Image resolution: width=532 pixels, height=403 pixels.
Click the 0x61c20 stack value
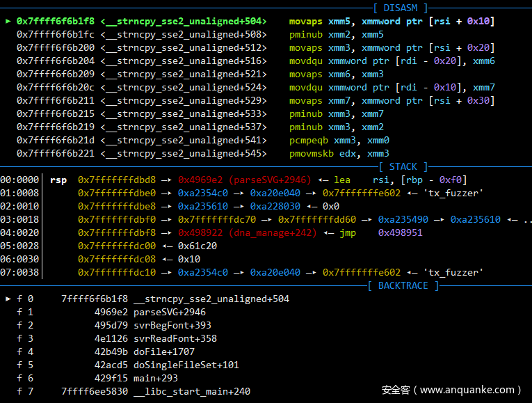pos(198,246)
